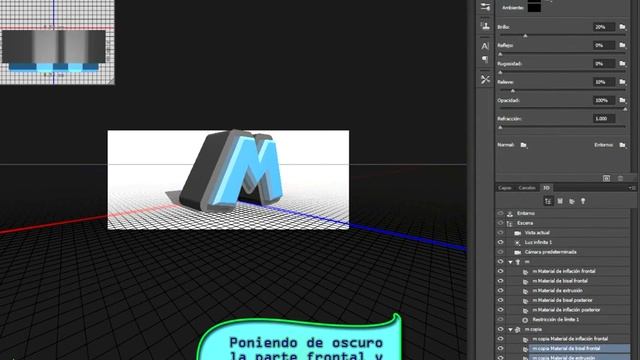
Task: Filter 3D panel by meshes
Action: pyautogui.click(x=560, y=201)
